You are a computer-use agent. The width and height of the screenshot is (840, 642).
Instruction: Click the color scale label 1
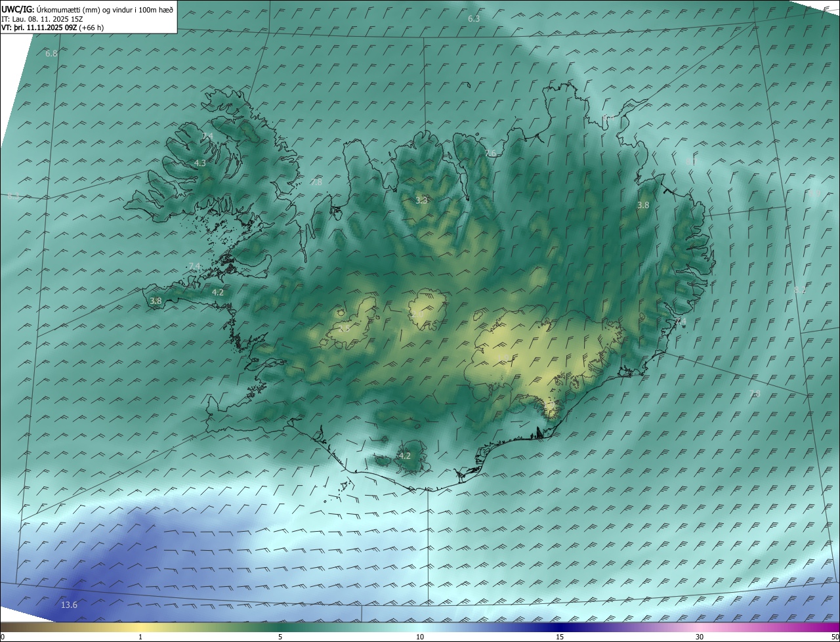[140, 637]
